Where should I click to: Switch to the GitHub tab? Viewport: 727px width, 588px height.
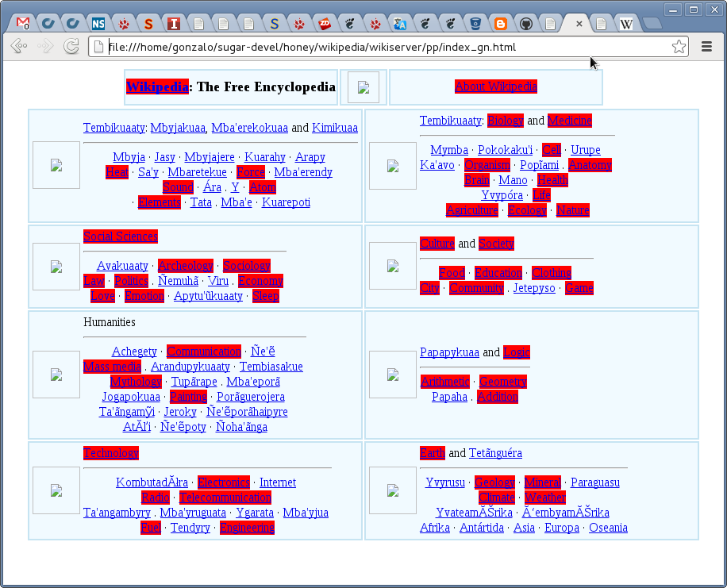pyautogui.click(x=525, y=24)
